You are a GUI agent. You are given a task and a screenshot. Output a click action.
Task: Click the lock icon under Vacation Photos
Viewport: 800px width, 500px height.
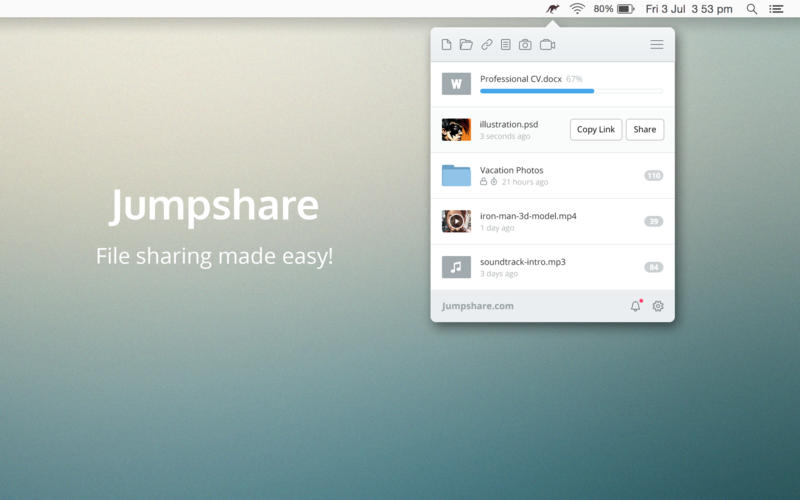pos(483,182)
